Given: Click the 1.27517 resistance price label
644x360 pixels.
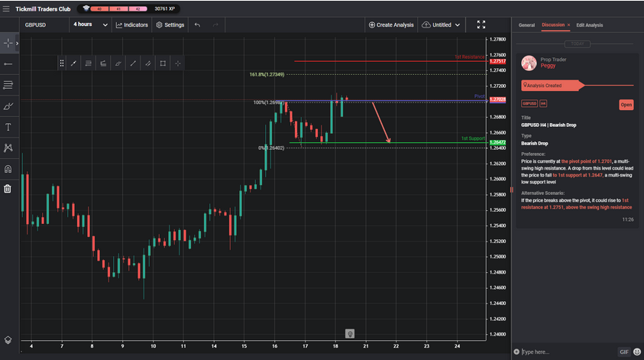Looking at the screenshot, I should (x=498, y=61).
